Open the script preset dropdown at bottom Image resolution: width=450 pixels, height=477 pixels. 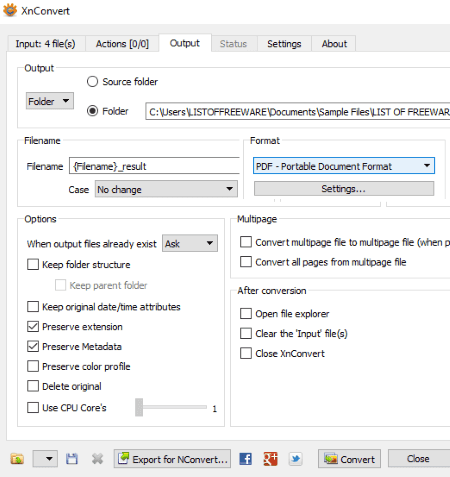(x=45, y=459)
